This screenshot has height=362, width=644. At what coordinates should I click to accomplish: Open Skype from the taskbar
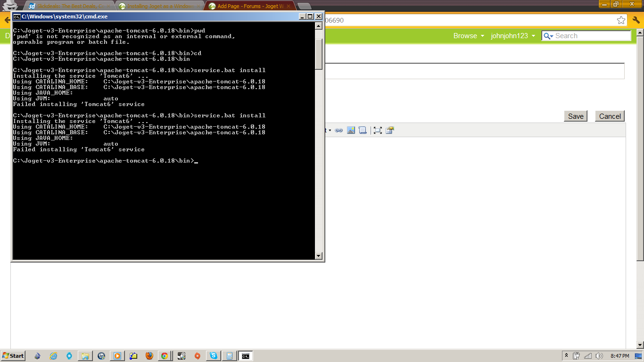pyautogui.click(x=214, y=356)
